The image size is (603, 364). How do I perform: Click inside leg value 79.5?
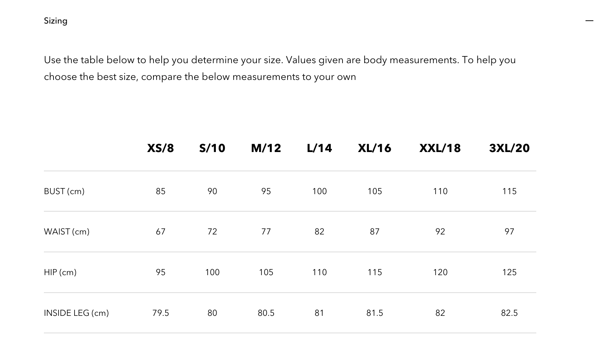click(161, 313)
